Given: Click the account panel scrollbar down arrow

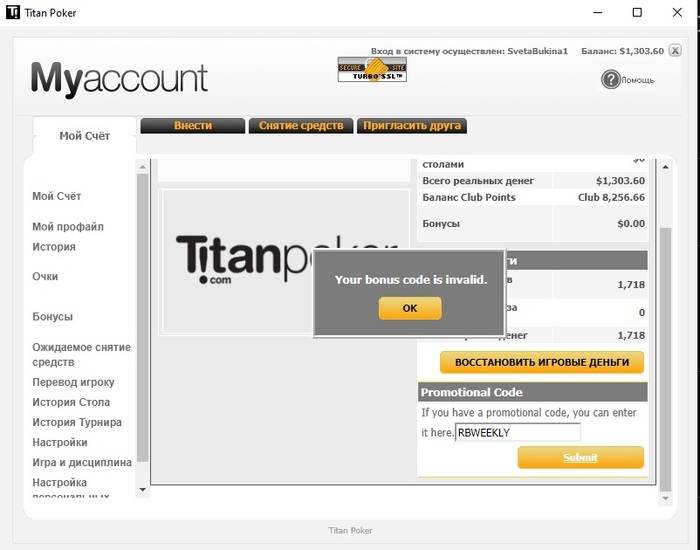Looking at the screenshot, I should click(665, 498).
